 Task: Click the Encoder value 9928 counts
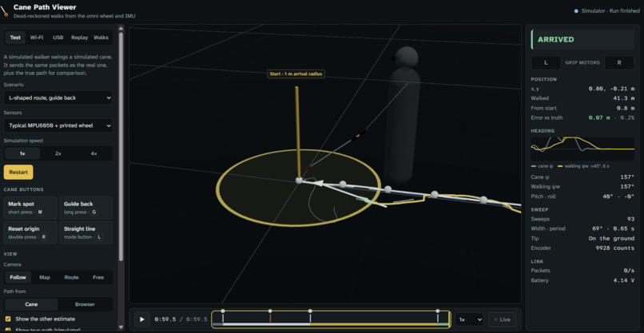[x=615, y=248]
